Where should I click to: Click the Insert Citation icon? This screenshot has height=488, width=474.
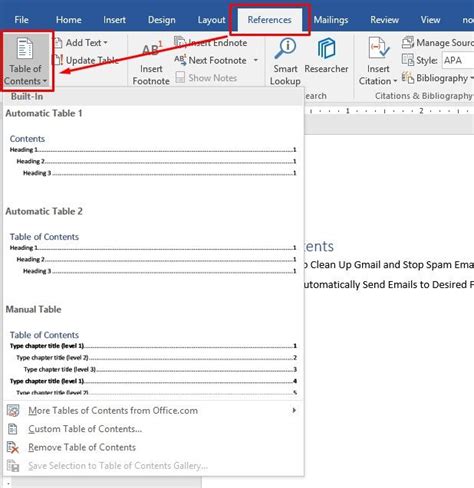pos(379,49)
